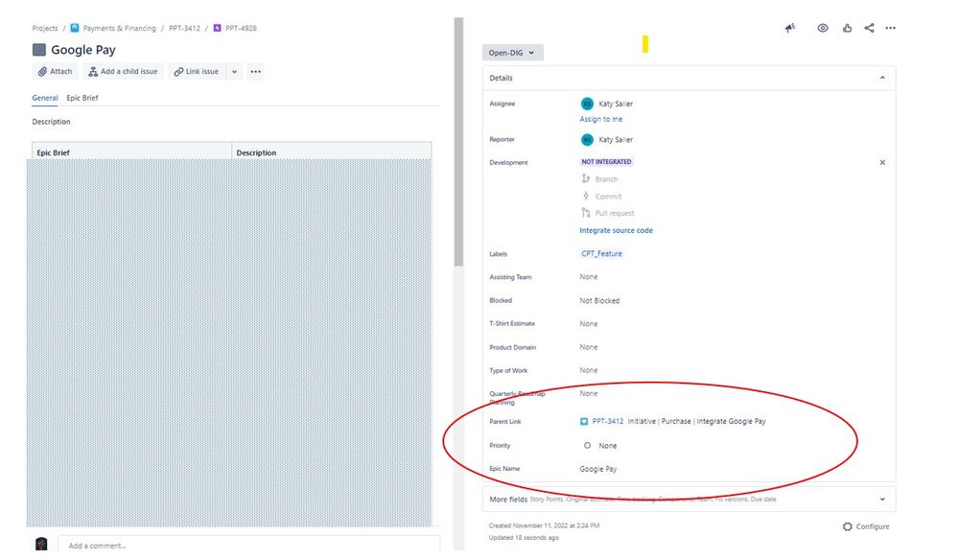Click the Link issue button
The image size is (958, 560).
[197, 72]
